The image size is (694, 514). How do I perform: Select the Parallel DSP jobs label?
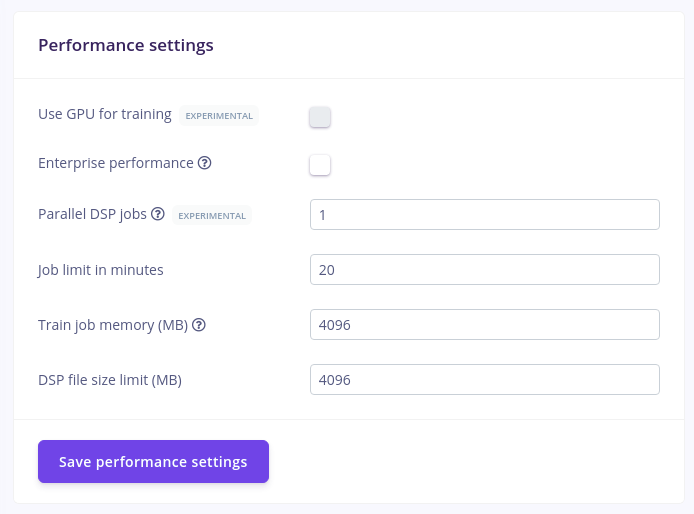(93, 214)
